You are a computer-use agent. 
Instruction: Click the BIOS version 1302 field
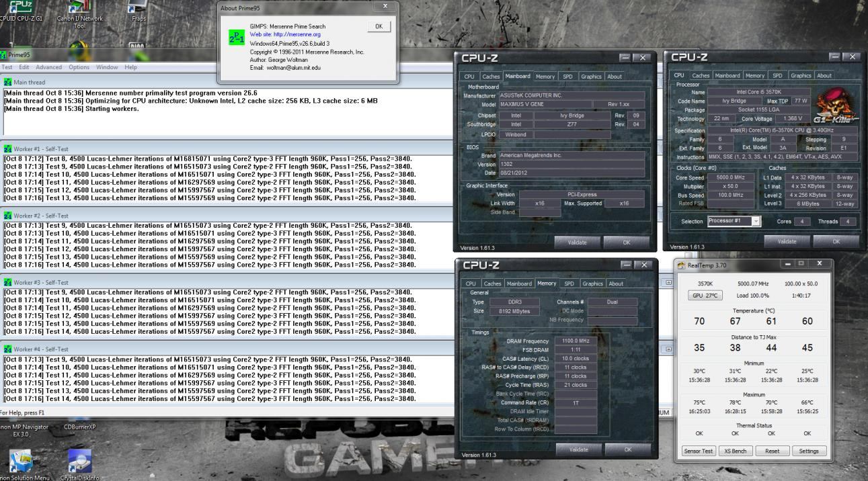571,164
